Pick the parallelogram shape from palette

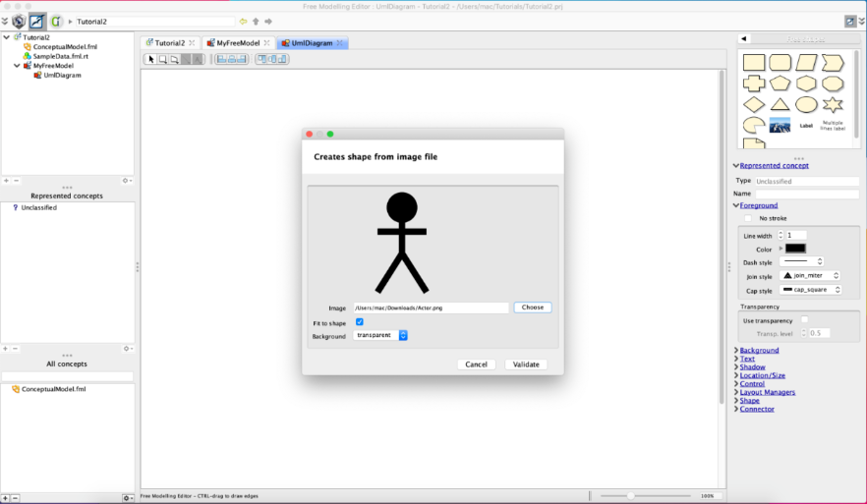pos(806,63)
